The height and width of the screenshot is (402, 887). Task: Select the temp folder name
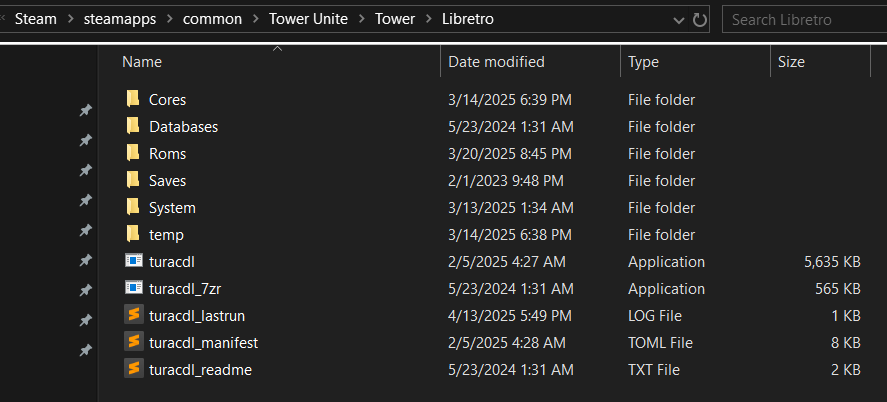(x=166, y=235)
